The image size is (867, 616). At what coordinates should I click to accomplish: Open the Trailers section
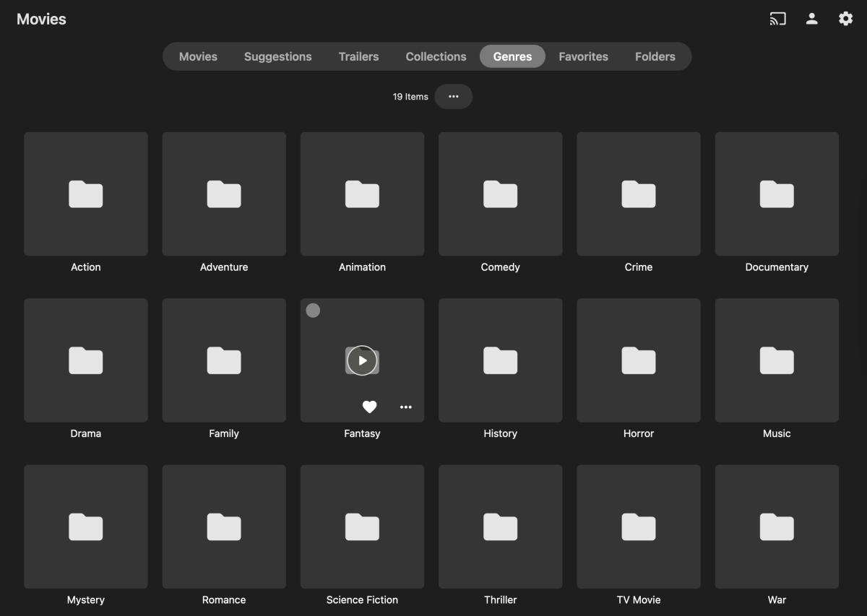358,56
